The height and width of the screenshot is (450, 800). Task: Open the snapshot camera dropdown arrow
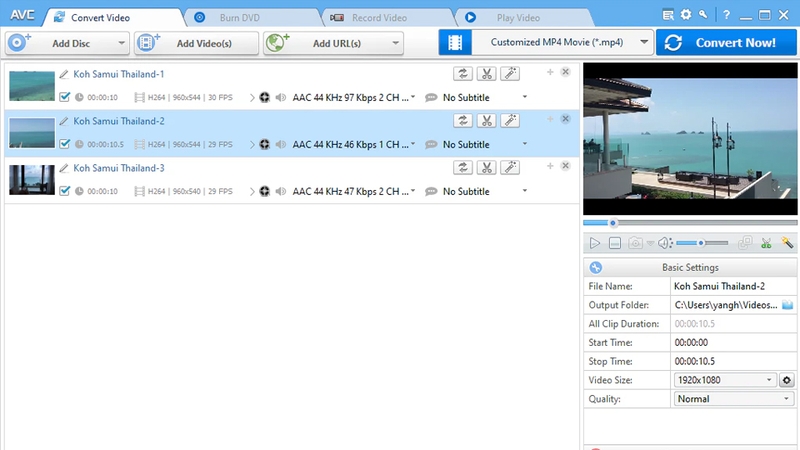click(x=650, y=244)
